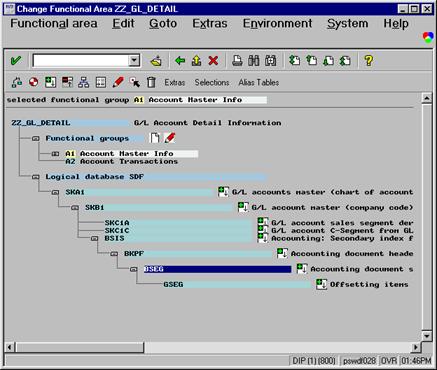The image size is (437, 370).
Task: Open help with the yellow question mark
Action: click(x=368, y=61)
